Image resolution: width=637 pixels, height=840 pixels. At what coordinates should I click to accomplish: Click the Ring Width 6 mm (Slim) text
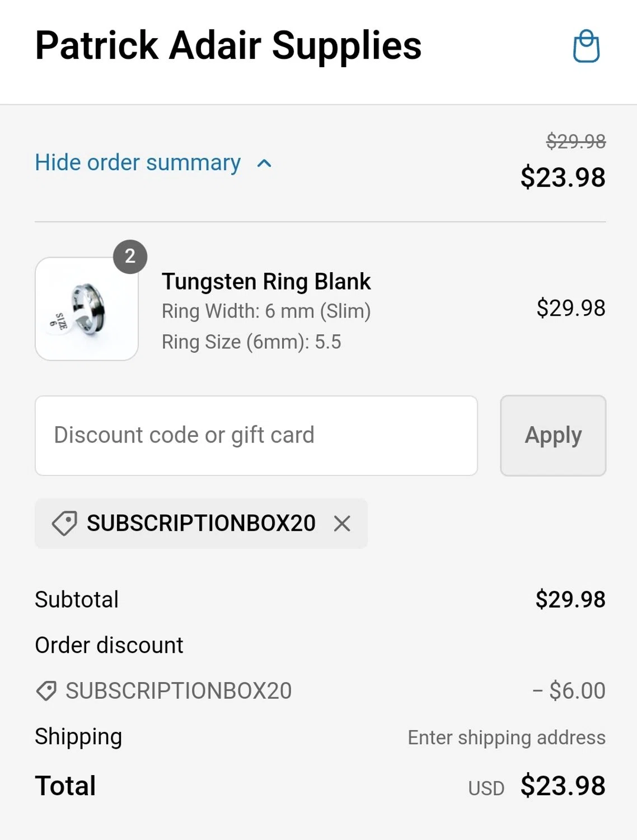click(x=266, y=311)
